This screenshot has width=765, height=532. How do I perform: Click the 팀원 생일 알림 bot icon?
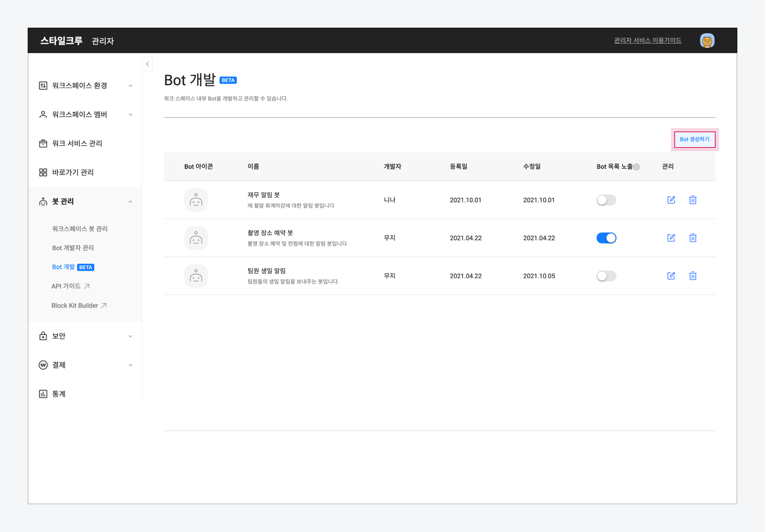pos(196,276)
